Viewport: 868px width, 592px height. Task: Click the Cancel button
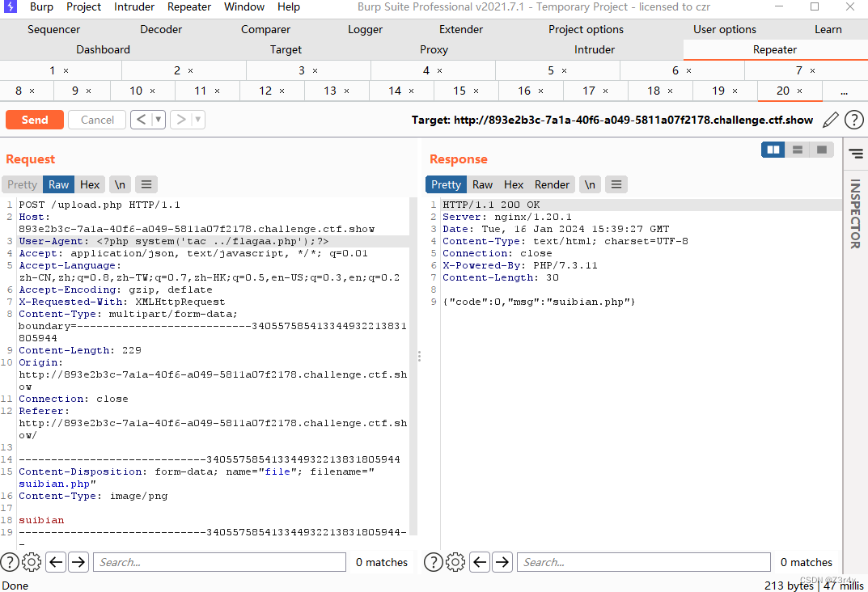(97, 120)
